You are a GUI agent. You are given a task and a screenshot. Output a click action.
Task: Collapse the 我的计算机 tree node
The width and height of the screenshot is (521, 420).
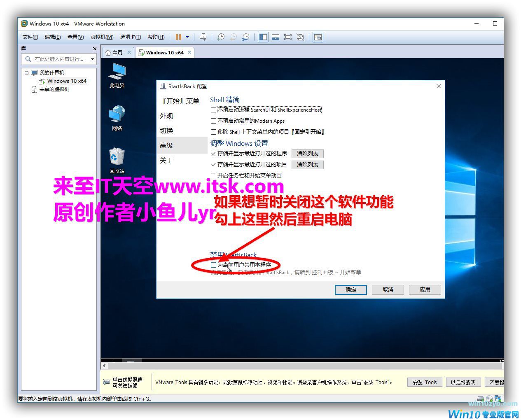[27, 73]
